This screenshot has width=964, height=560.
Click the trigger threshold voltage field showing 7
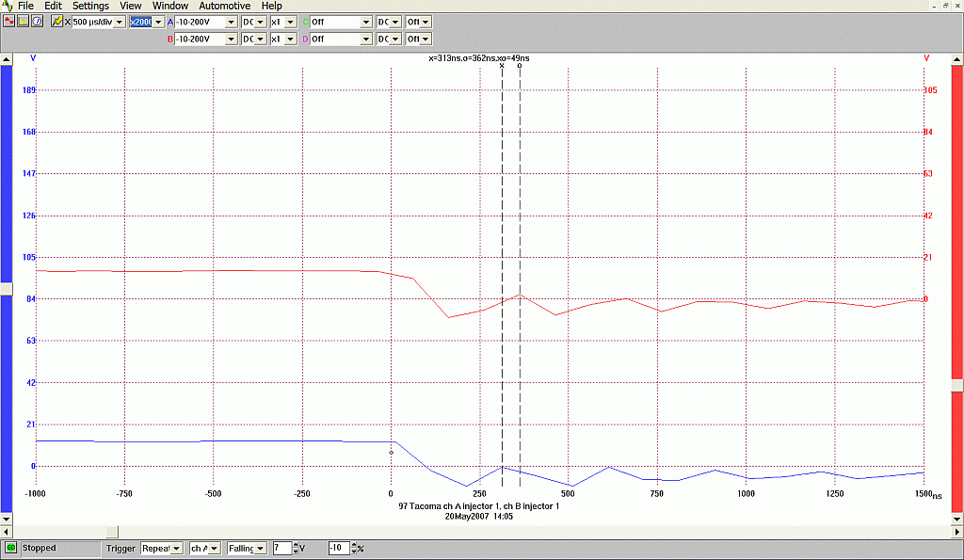(x=282, y=548)
